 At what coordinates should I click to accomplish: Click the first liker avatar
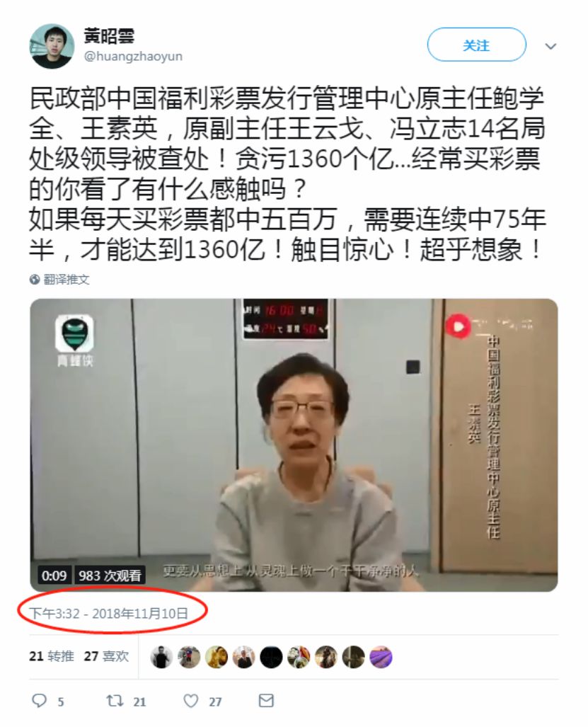(x=161, y=656)
